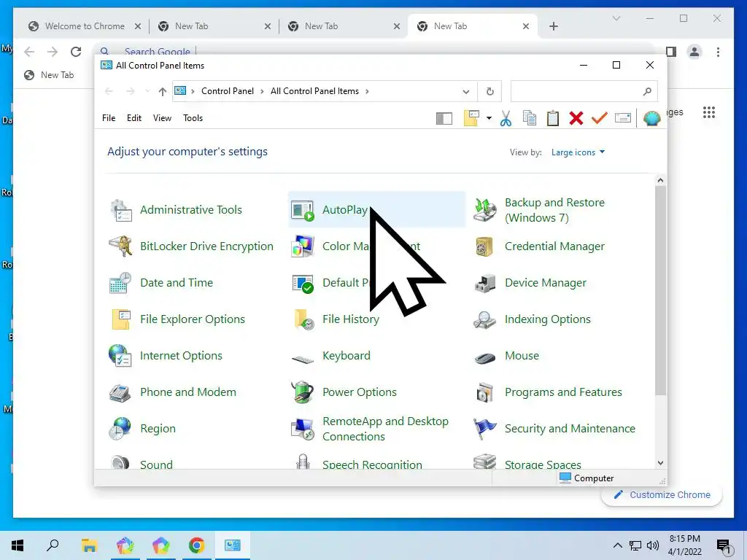Open Device Manager icon
Viewport: 747px width, 560px height.
tap(485, 283)
